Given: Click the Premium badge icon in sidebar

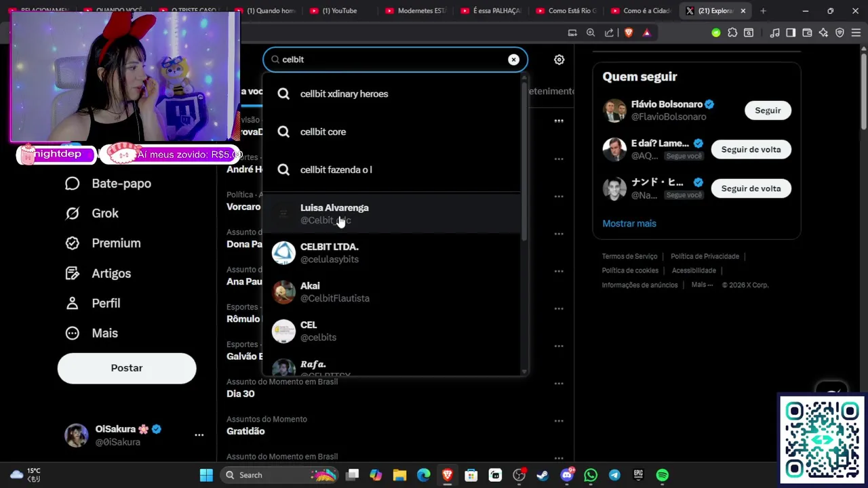Looking at the screenshot, I should (72, 243).
